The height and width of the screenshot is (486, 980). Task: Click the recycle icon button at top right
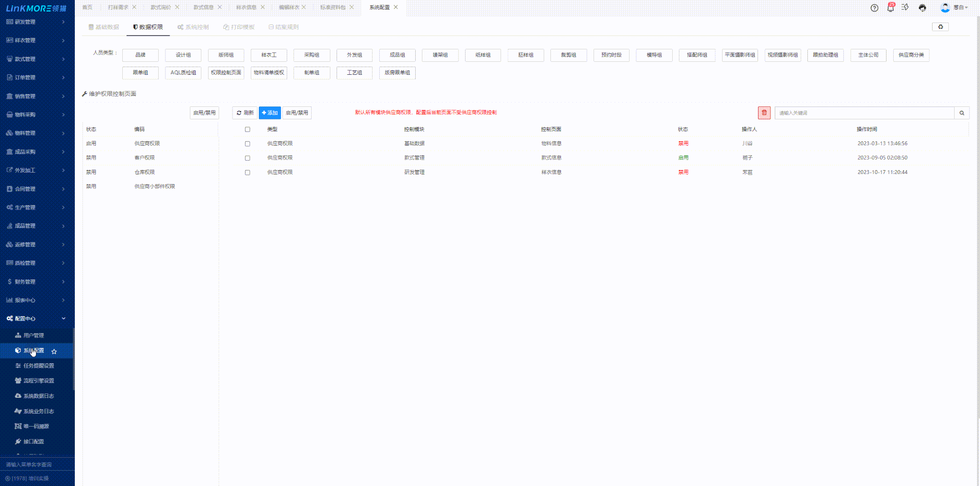940,27
